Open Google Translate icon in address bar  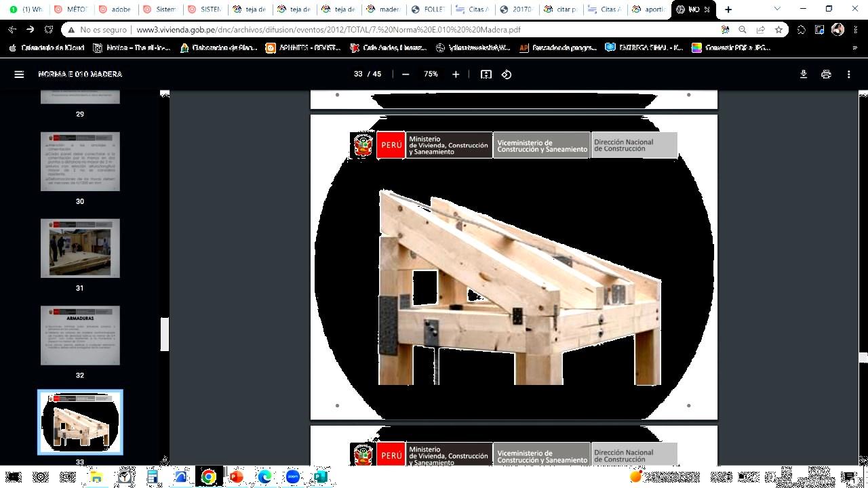click(x=726, y=30)
